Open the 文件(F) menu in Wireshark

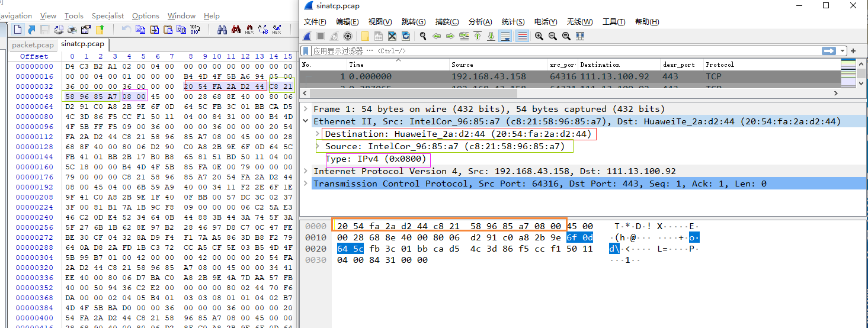click(315, 21)
